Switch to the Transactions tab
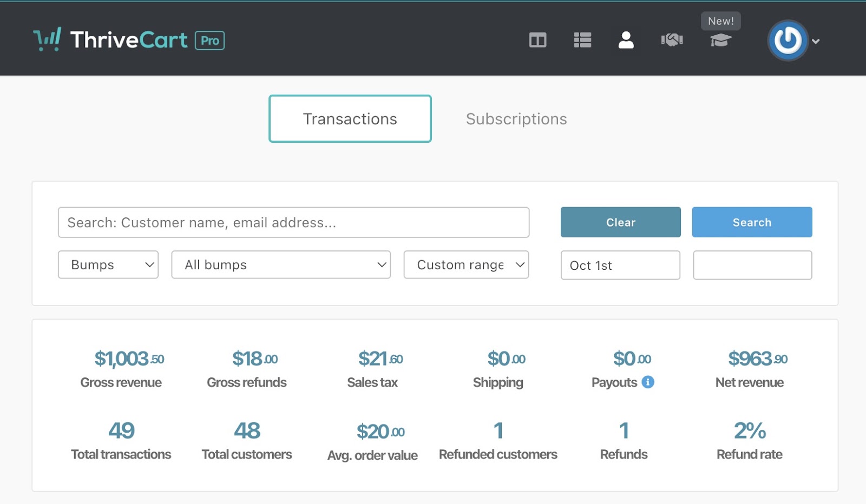This screenshot has width=866, height=504. point(350,119)
